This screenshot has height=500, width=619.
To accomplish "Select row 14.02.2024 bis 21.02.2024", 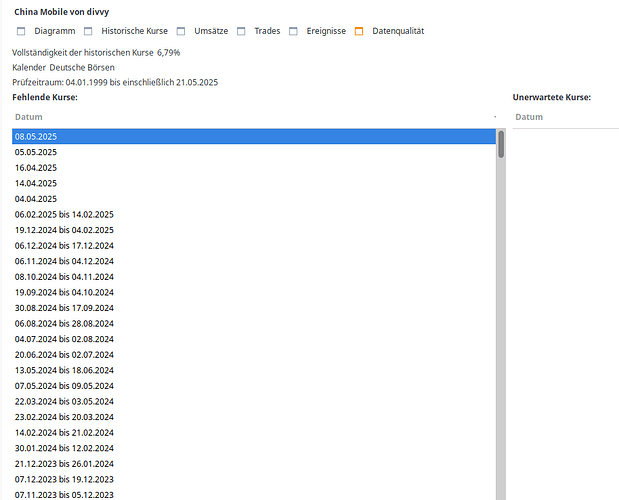I will [x=254, y=433].
